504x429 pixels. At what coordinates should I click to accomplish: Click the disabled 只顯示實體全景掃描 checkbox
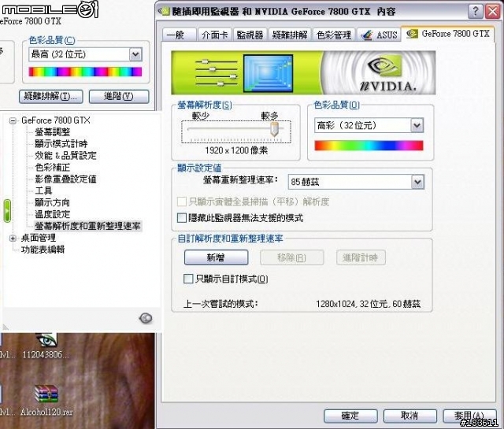point(182,202)
